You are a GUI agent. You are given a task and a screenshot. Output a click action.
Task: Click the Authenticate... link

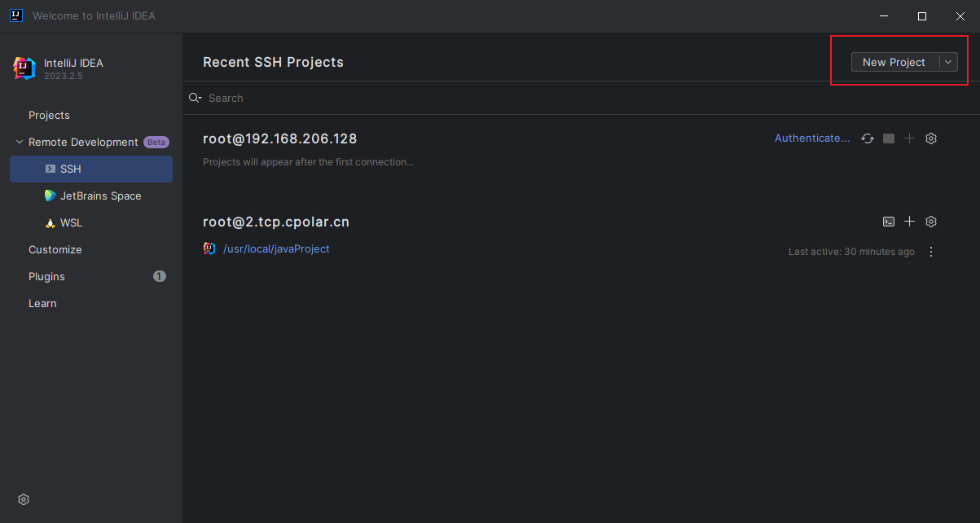[812, 138]
